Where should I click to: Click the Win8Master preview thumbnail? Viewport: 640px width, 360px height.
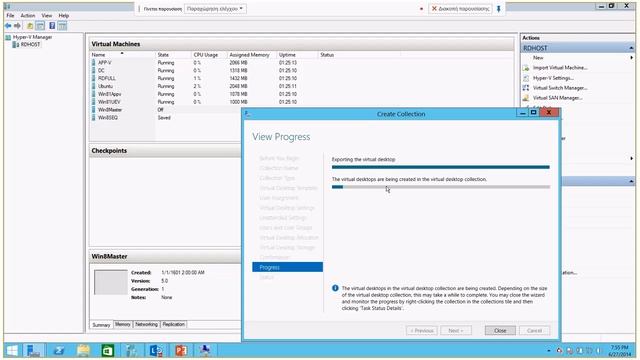[111, 282]
